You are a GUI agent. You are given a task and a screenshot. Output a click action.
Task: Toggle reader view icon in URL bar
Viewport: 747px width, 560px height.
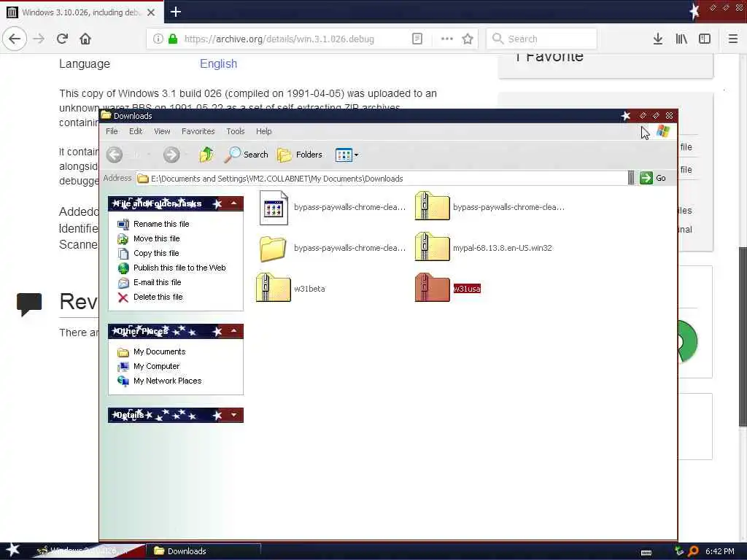coord(417,39)
